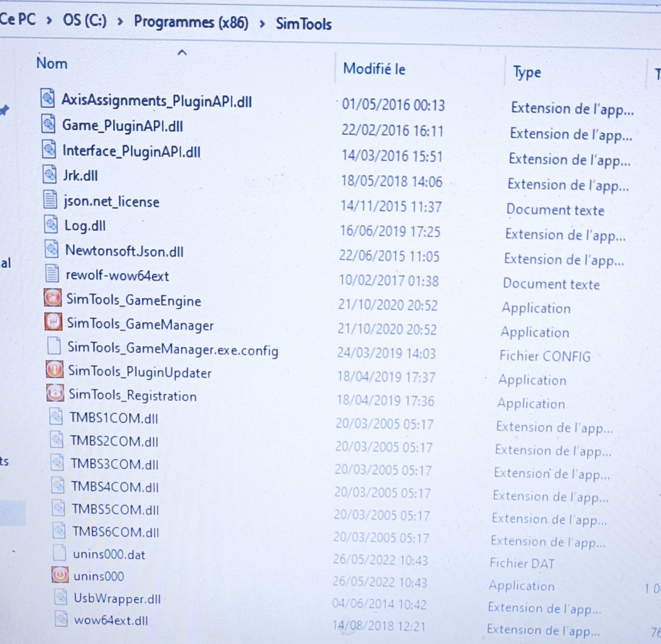Click the AxisAssignments_PluginAPI.dll file icon

click(x=48, y=98)
